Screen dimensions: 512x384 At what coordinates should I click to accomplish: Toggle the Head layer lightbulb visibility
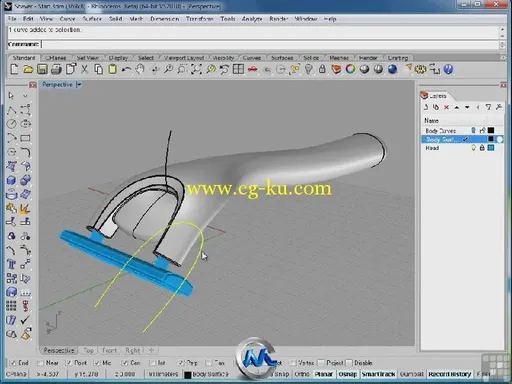473,148
